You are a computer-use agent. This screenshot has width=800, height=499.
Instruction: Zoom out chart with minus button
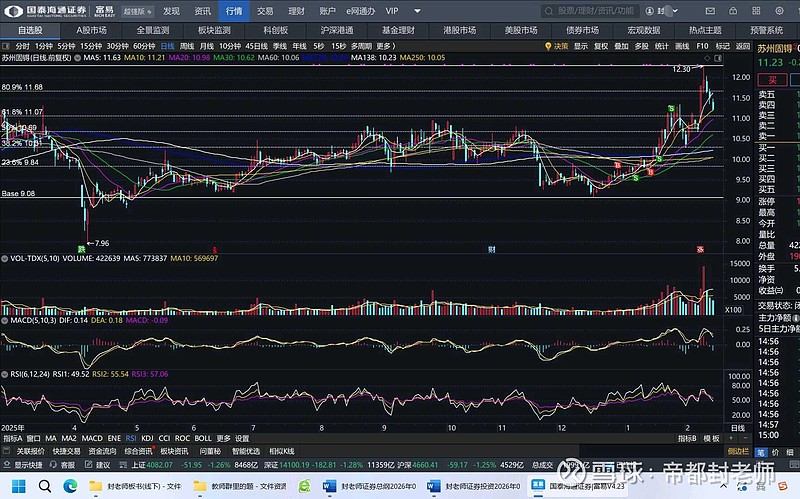coord(744,438)
